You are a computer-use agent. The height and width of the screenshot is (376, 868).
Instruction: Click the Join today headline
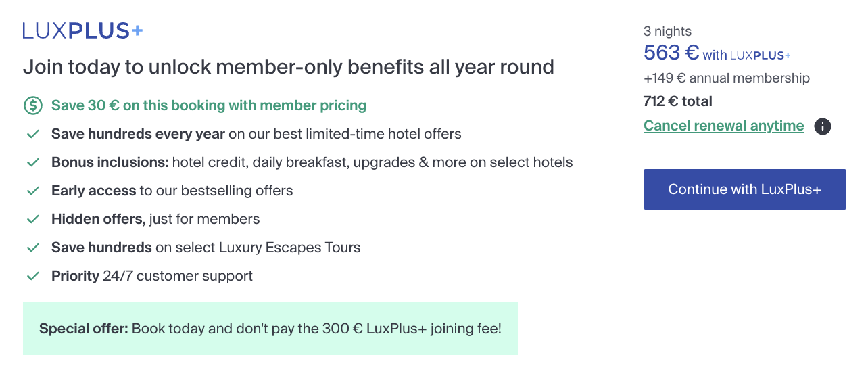tap(289, 67)
